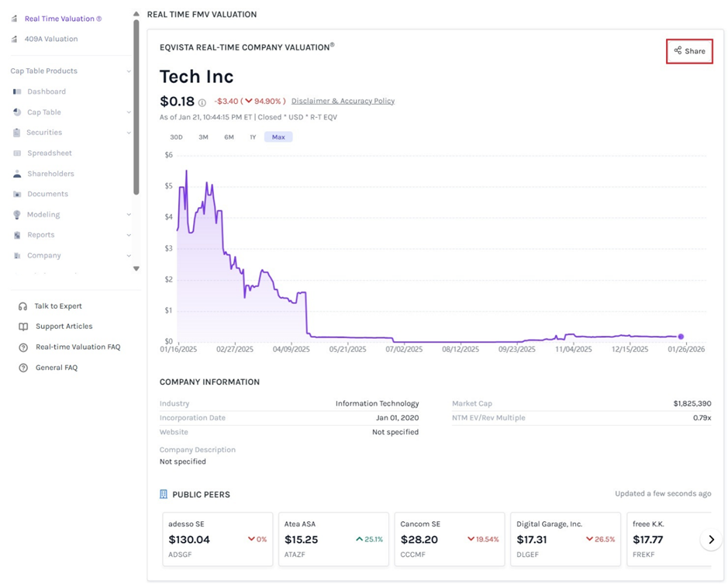Image resolution: width=728 pixels, height=584 pixels.
Task: Expand the Cap Table submenu chevron
Action: coord(129,112)
